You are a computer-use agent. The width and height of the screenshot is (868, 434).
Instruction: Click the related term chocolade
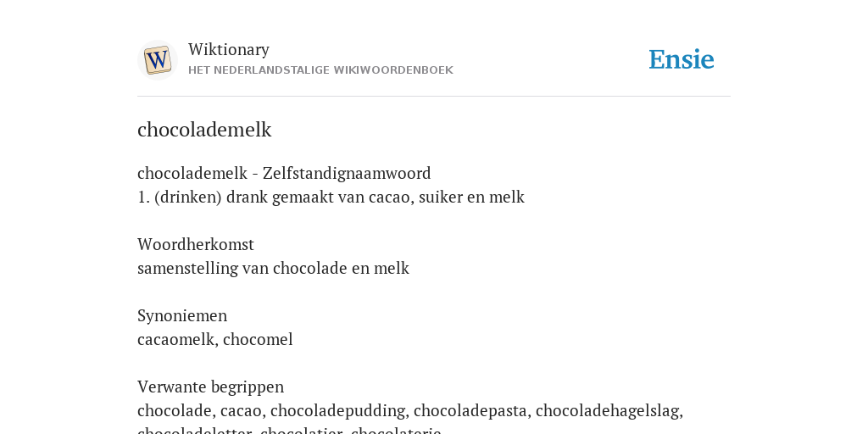click(175, 410)
